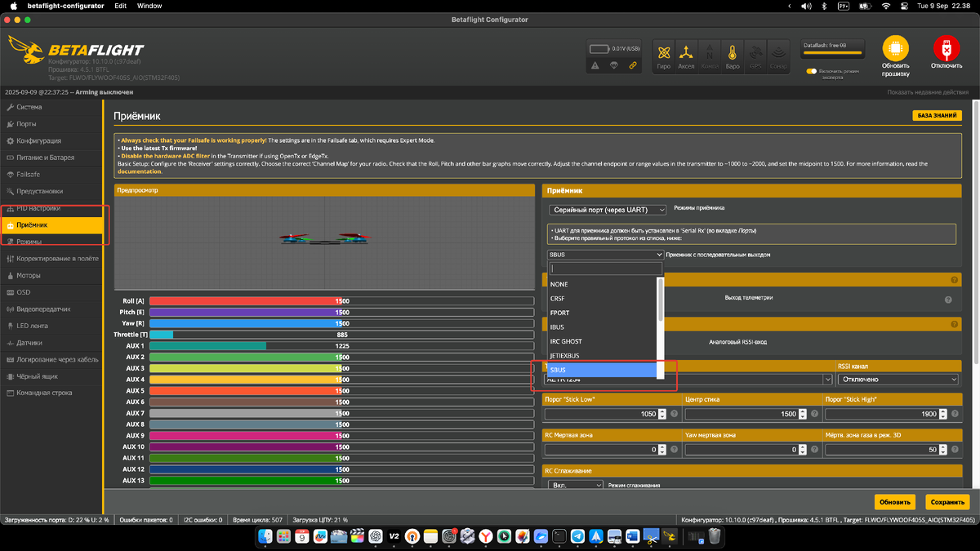Viewport: 980px width, 551px height.
Task: Open the Питание и Батарея tab
Action: coord(52,158)
